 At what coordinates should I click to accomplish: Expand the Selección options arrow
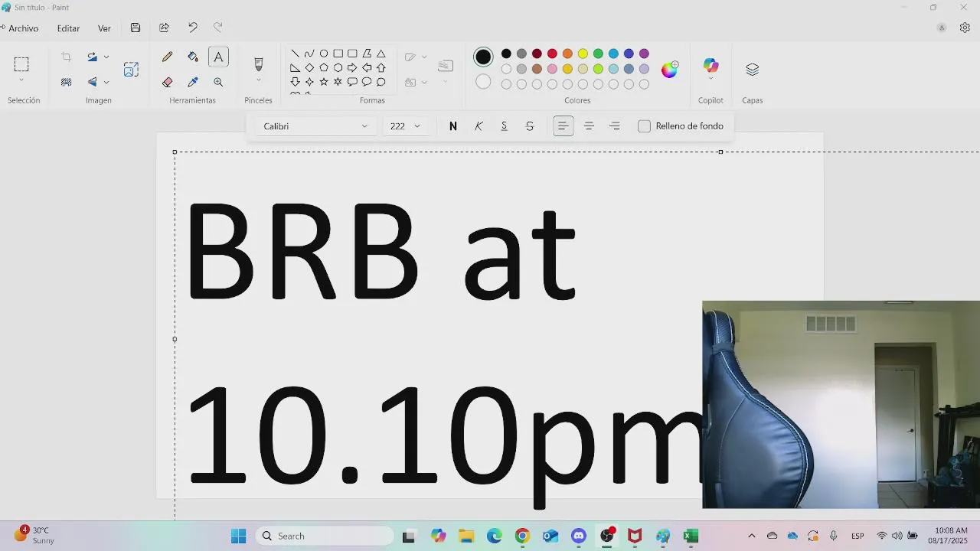(x=21, y=80)
